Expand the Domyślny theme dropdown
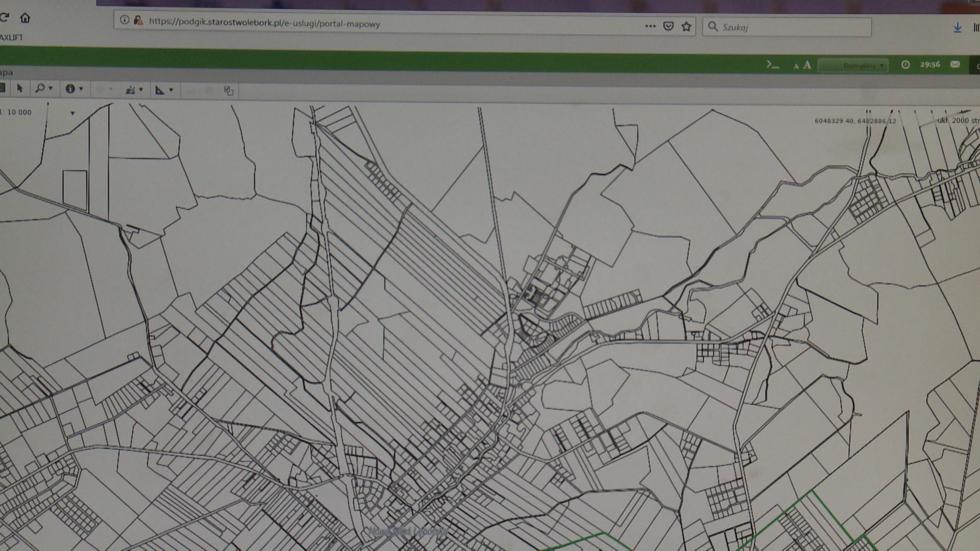The image size is (980, 551). point(853,66)
